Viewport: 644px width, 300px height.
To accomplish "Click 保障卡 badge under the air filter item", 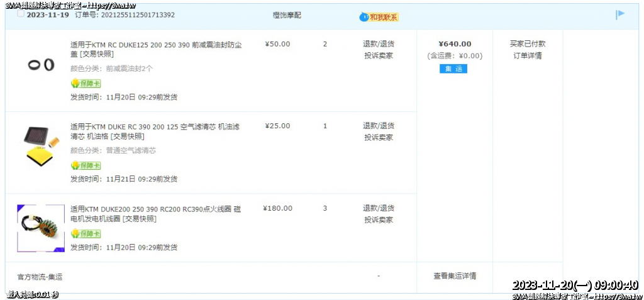I will pos(86,165).
